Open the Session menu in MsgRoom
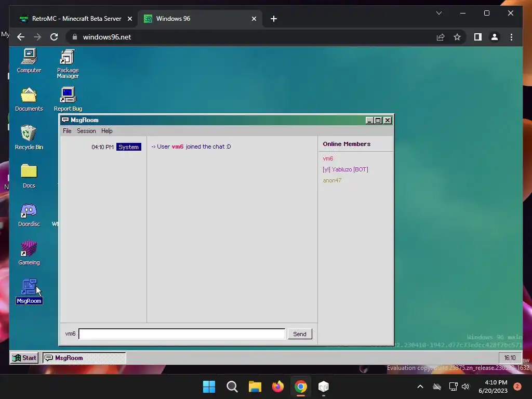The image size is (532, 399). tap(86, 131)
